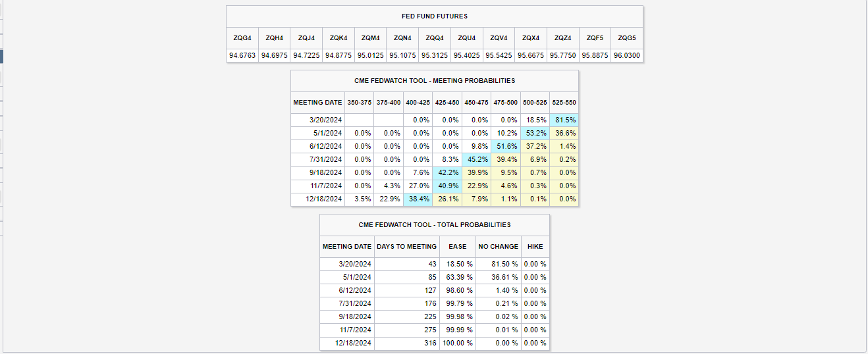Select the 96.0300 futures price
868x354 pixels.
626,55
